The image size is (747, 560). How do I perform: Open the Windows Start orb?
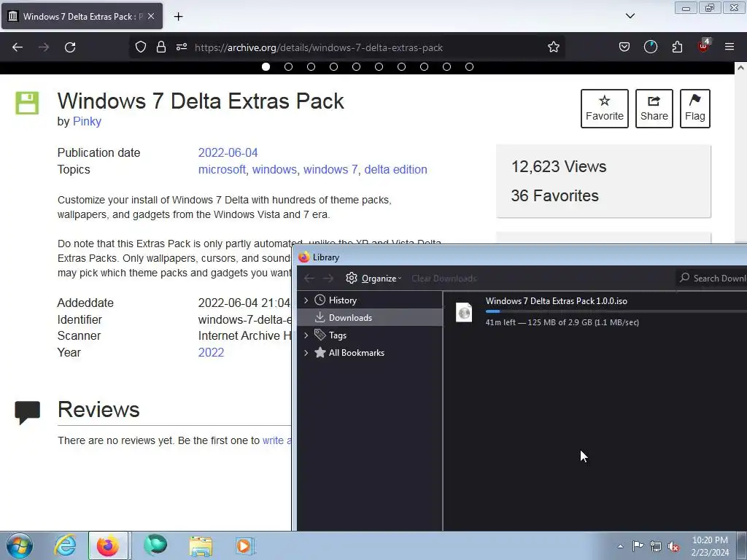20,545
